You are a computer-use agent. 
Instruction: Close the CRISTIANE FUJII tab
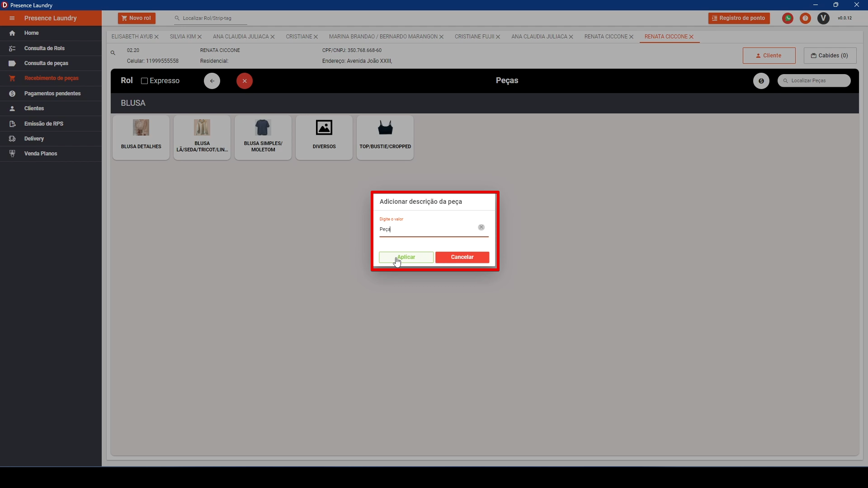[x=498, y=37]
